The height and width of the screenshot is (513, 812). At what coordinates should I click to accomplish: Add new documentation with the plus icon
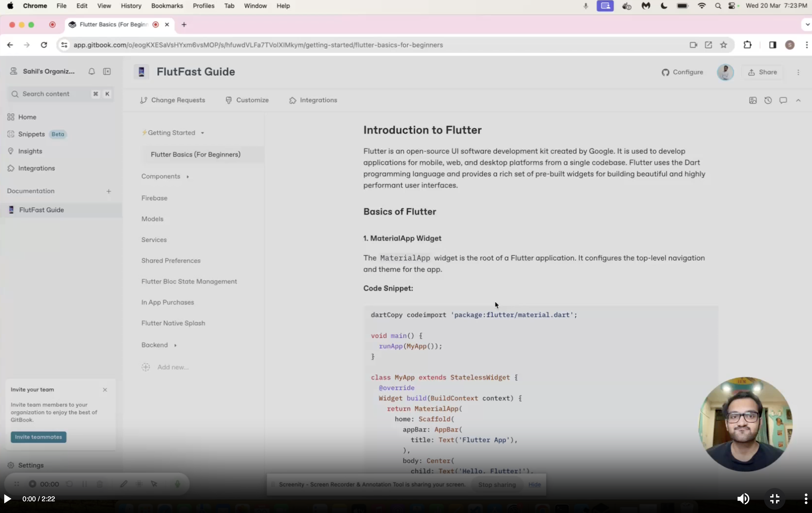[x=108, y=191]
